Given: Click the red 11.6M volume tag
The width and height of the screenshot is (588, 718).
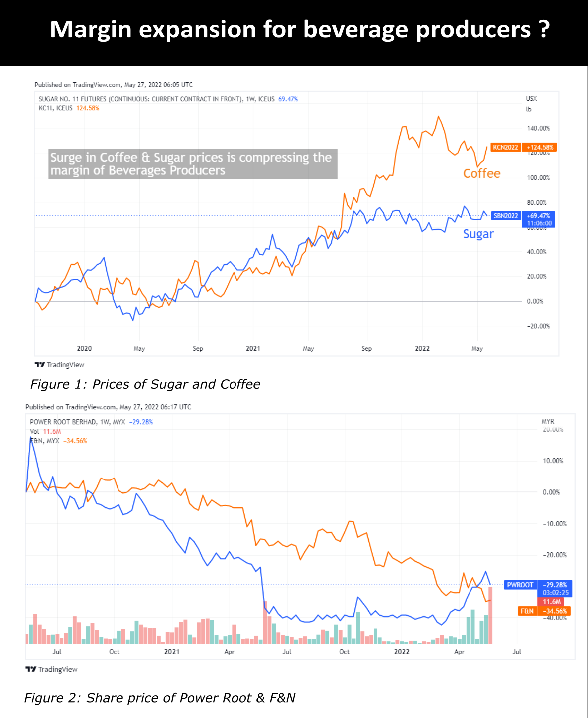Looking at the screenshot, I should click(551, 602).
